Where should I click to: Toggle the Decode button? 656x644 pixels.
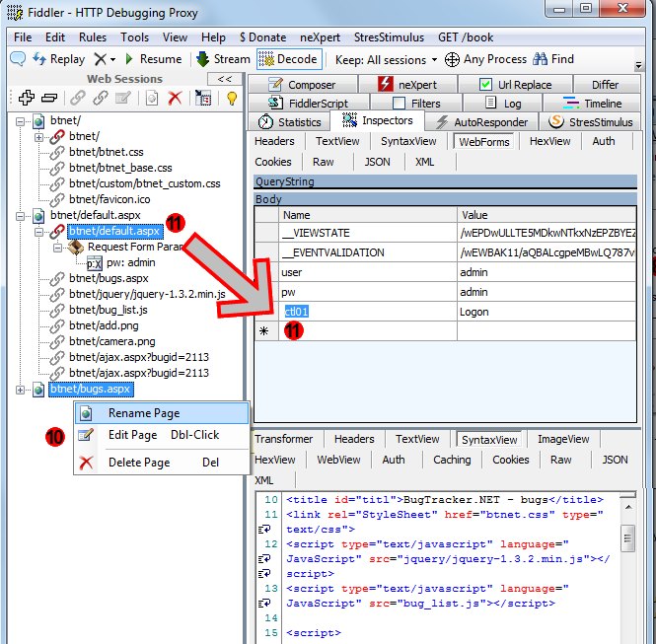pyautogui.click(x=289, y=59)
